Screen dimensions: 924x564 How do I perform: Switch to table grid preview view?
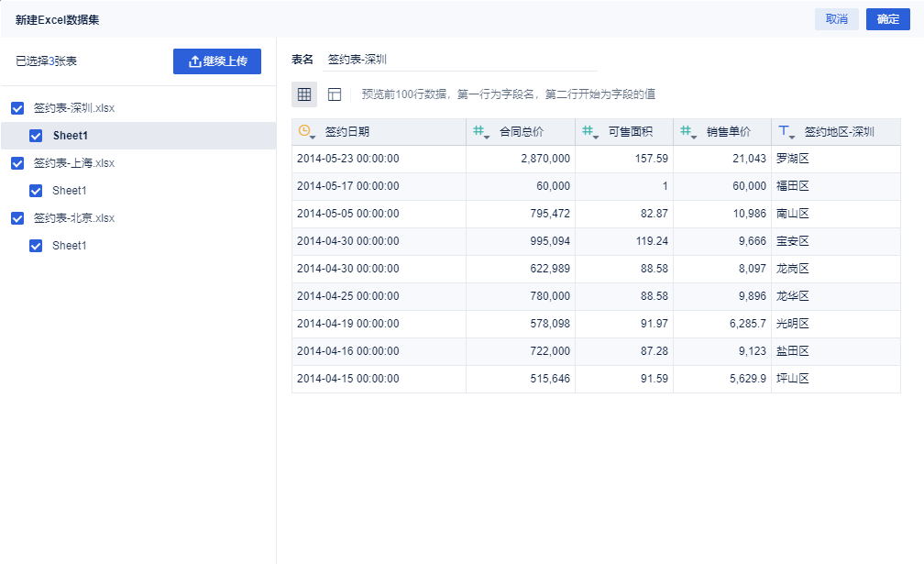point(304,94)
